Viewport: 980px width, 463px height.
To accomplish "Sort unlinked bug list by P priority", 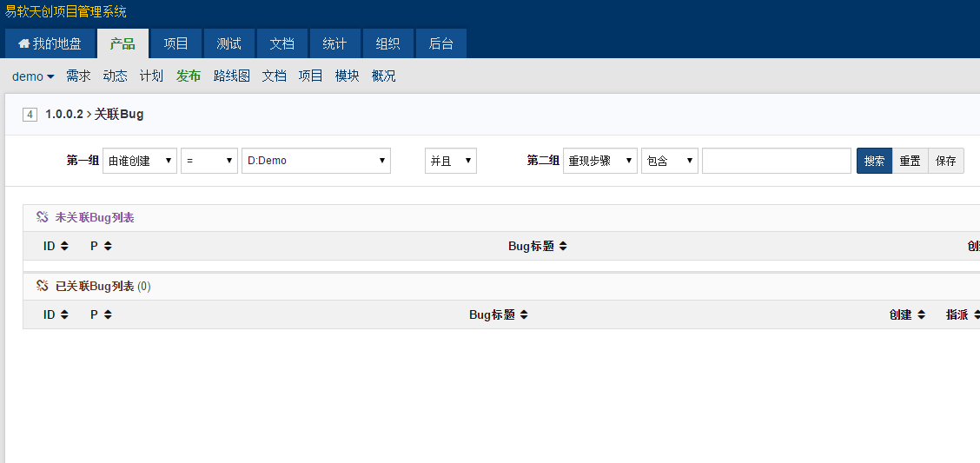I will click(102, 246).
